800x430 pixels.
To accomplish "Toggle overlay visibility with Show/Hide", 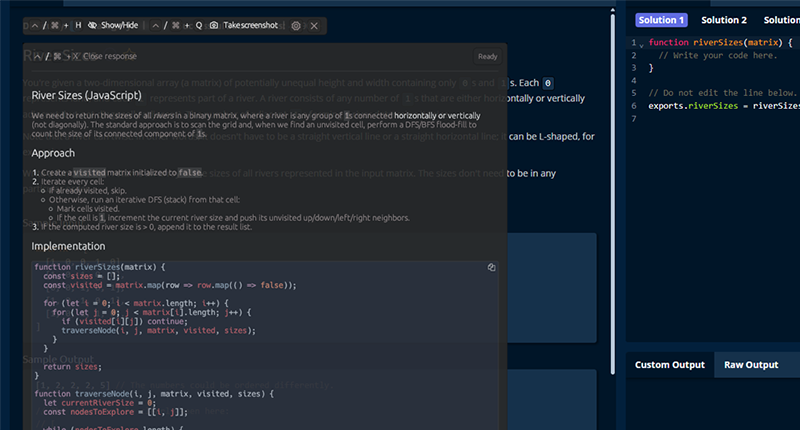I will 118,25.
